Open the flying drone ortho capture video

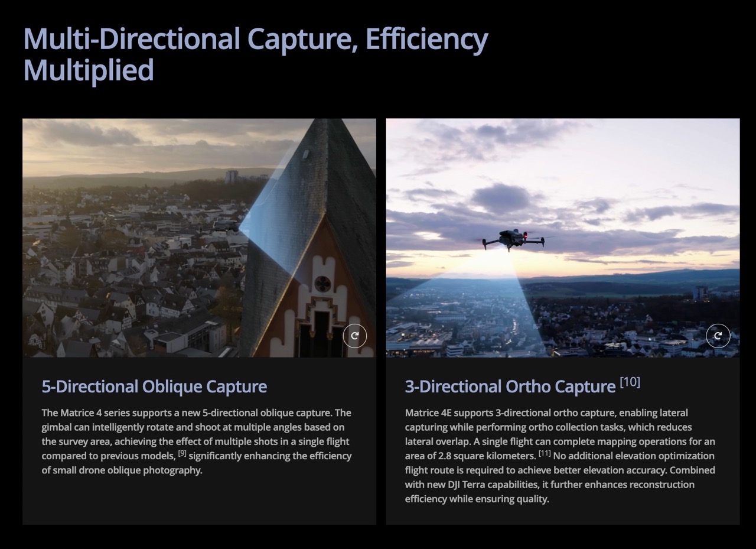563,238
